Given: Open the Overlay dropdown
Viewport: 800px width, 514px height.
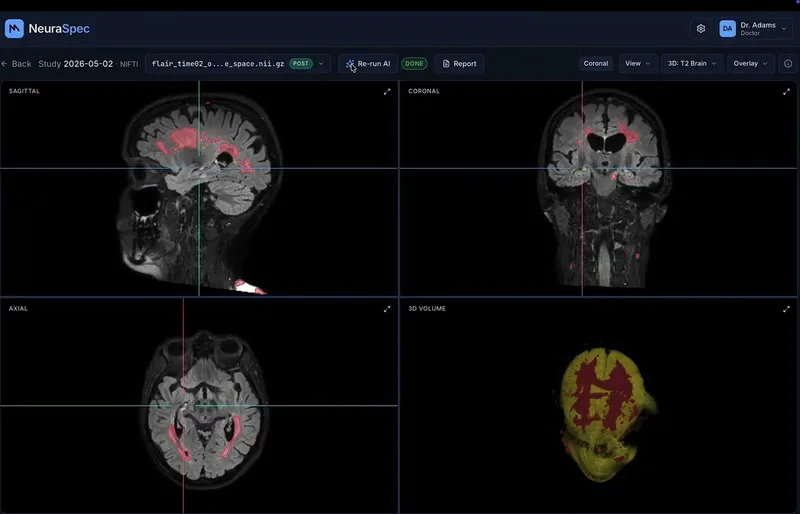Looking at the screenshot, I should [751, 63].
